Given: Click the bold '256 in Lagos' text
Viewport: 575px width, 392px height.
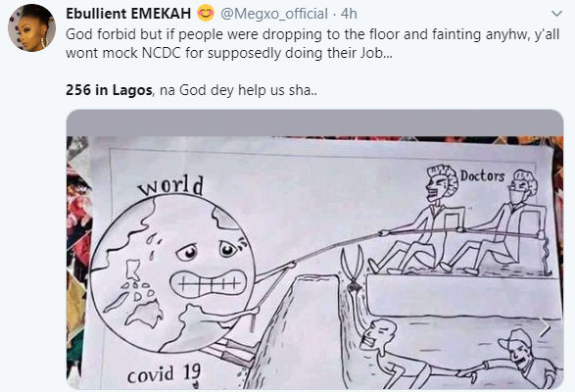Looking at the screenshot, I should coord(109,90).
